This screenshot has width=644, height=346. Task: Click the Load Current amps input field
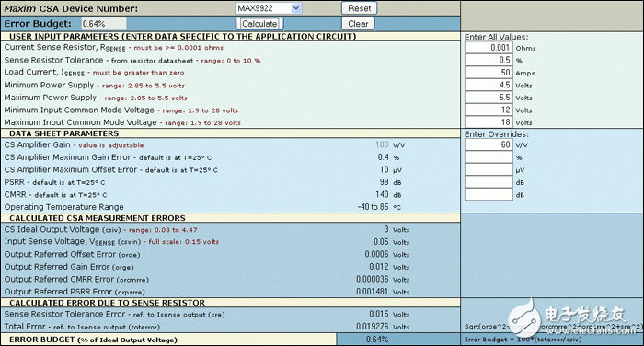tap(489, 73)
